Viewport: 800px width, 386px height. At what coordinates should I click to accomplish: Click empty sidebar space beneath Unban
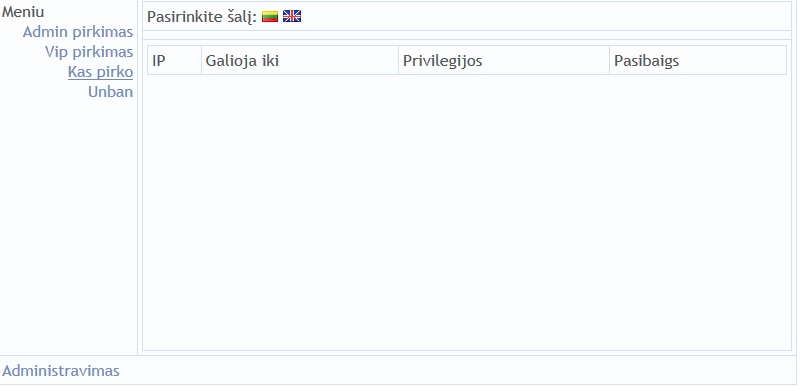[x=68, y=224]
